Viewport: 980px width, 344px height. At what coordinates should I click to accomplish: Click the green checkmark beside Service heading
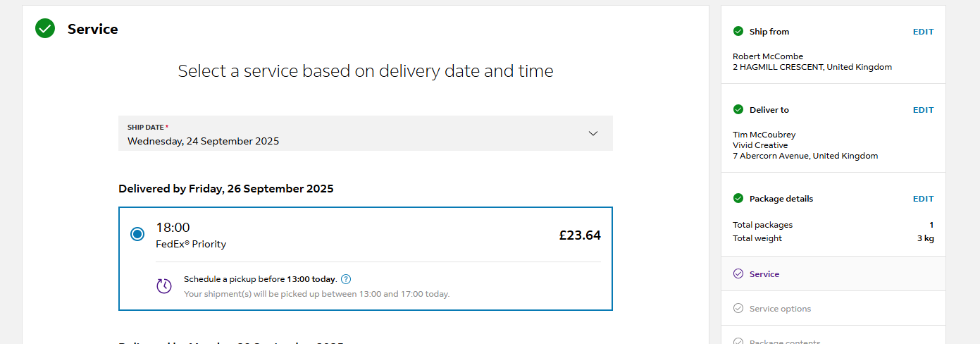[45, 29]
